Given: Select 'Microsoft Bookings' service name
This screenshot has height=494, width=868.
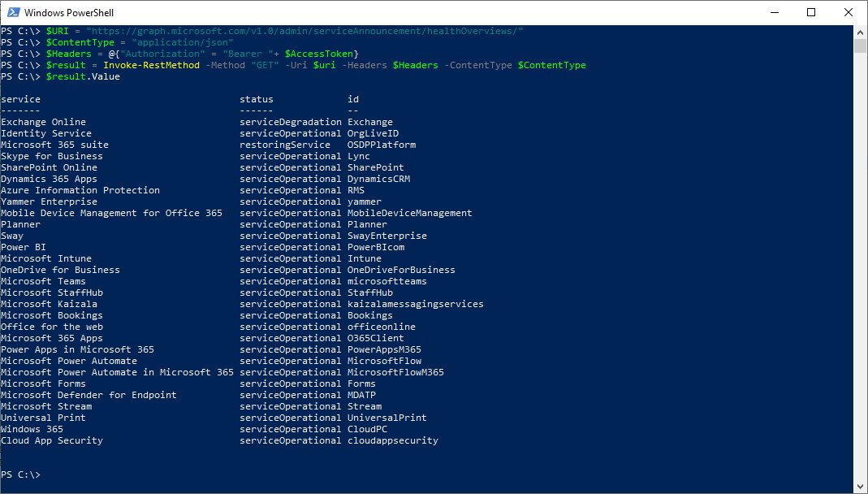Looking at the screenshot, I should click(x=52, y=315).
